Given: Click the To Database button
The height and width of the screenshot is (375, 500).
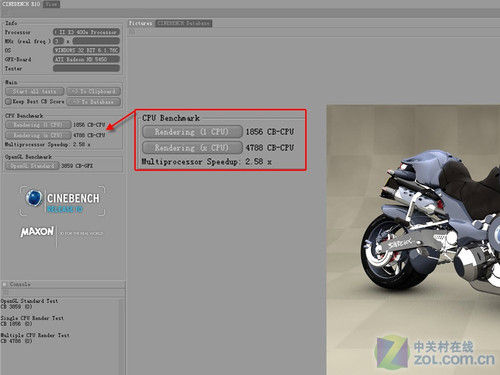Looking at the screenshot, I should [x=94, y=102].
